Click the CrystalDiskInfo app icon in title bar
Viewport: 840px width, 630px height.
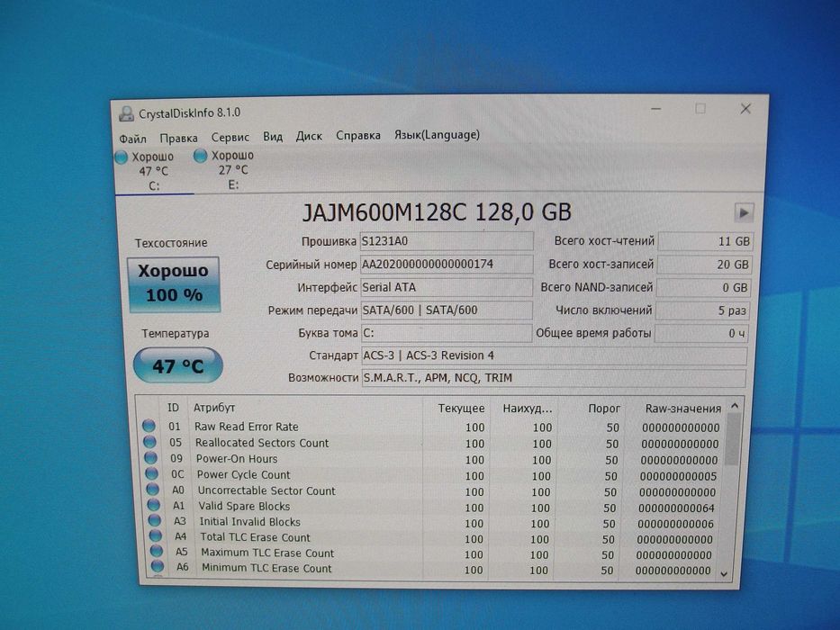tap(126, 113)
